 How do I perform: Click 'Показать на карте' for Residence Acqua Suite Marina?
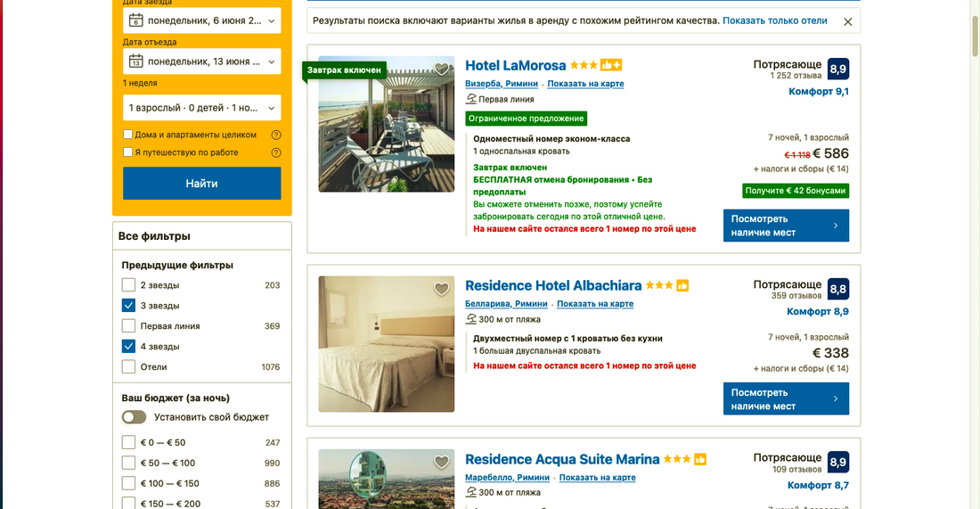tap(598, 477)
